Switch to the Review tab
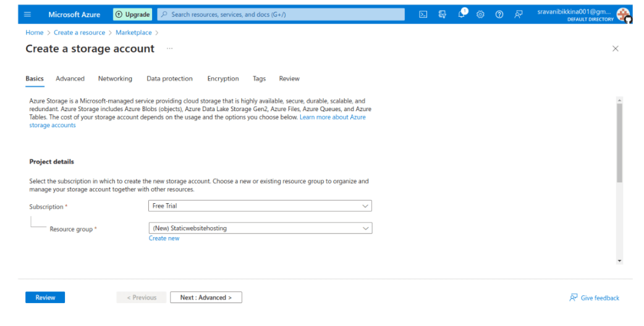The height and width of the screenshot is (326, 644). [x=289, y=79]
